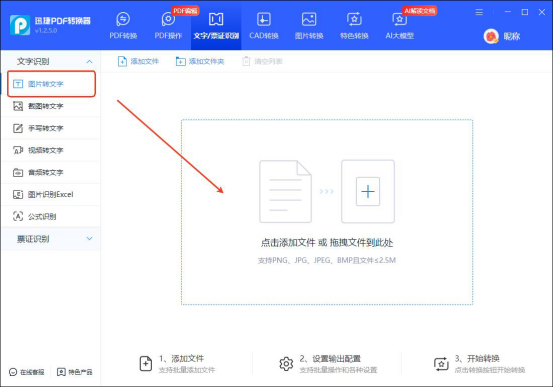Viewport: 554px width, 388px height.
Task: Open 在线客服 support link
Action: click(27, 372)
